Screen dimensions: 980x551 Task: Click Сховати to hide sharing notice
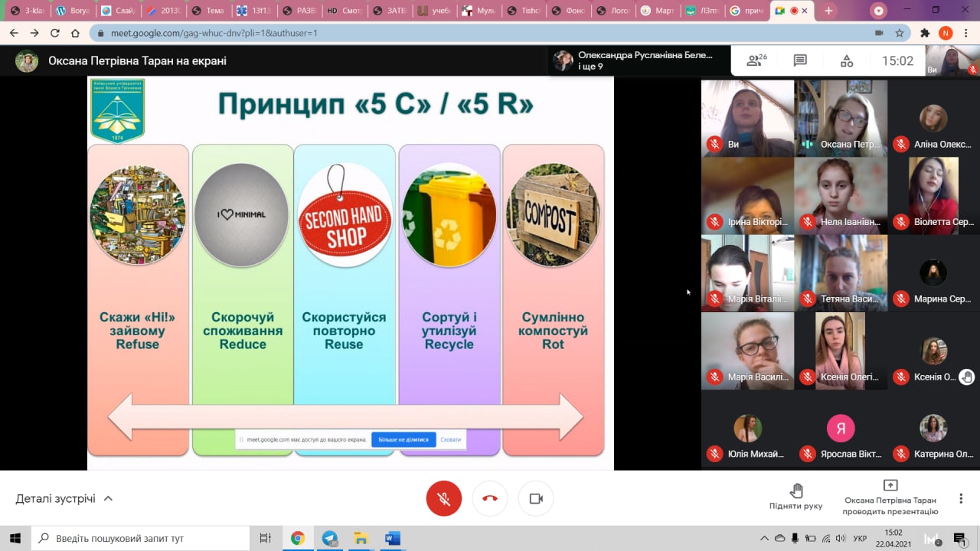tap(450, 439)
